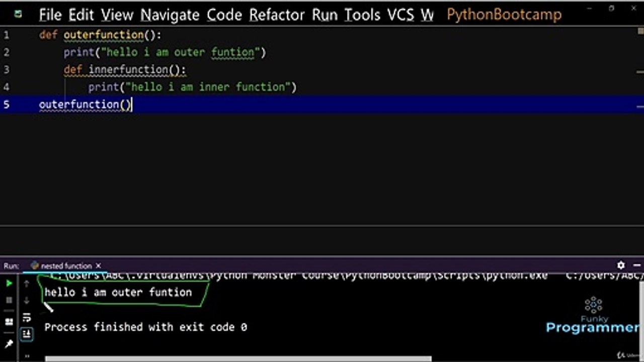Expand the Tools menu dropdown
Screen dimensions: 644x362
362,15
